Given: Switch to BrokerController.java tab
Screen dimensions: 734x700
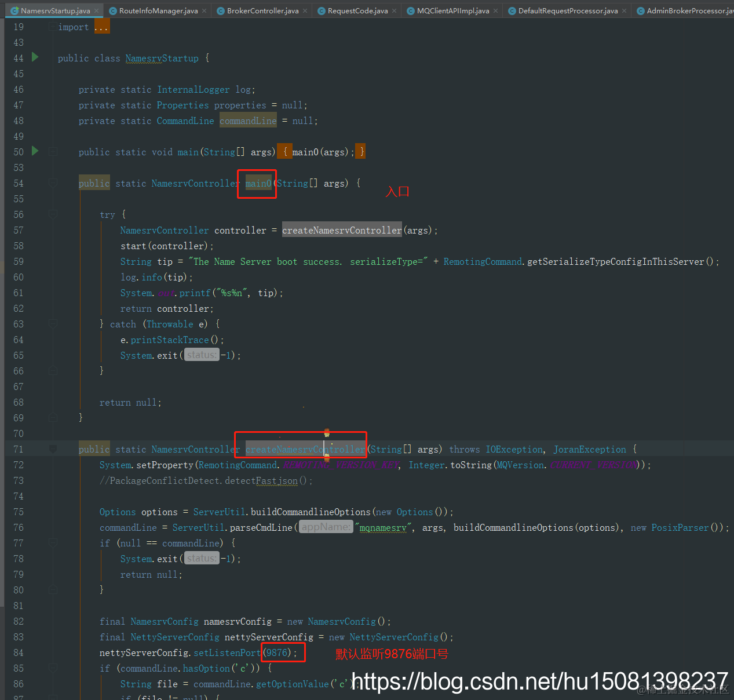Looking at the screenshot, I should (x=263, y=10).
